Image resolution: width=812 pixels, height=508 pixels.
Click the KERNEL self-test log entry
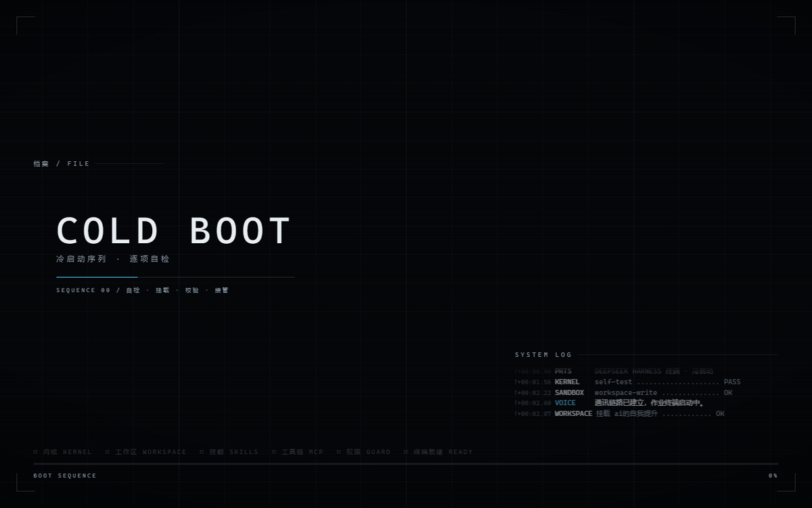coord(628,382)
